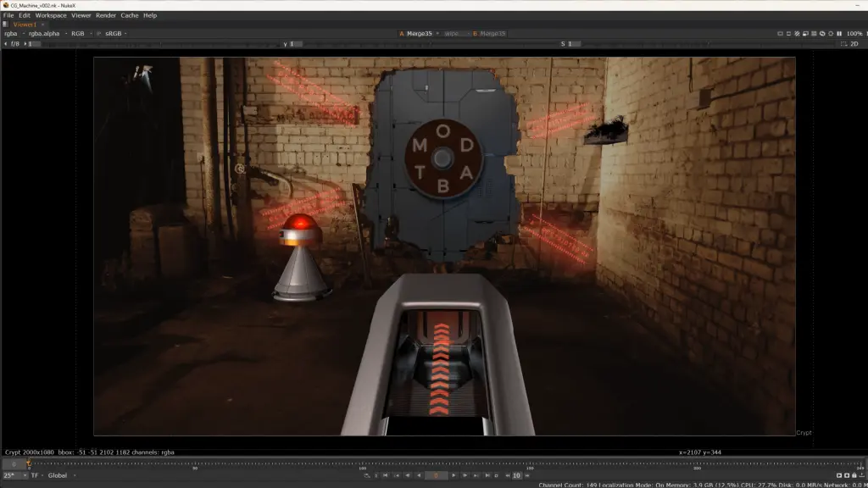Jump to the last frame button
The width and height of the screenshot is (868, 488).
tap(487, 475)
